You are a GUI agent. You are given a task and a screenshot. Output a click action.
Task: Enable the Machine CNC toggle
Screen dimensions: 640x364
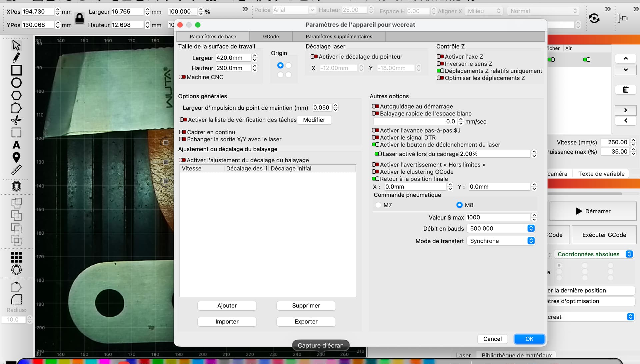pyautogui.click(x=182, y=77)
